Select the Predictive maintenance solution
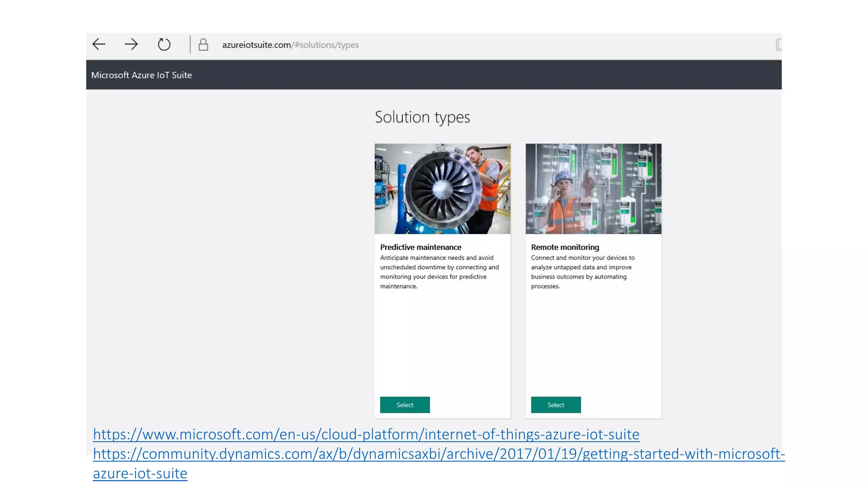Screen dimensions: 868x488 point(405,405)
